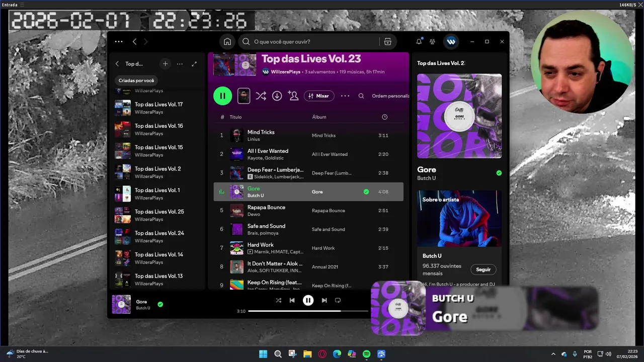Click the Mixar button

(x=319, y=96)
